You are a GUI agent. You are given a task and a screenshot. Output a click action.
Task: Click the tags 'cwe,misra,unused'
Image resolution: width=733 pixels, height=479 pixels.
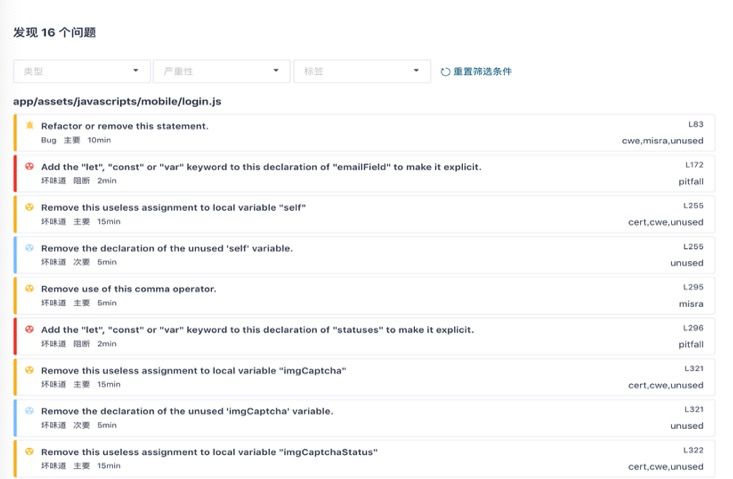click(x=662, y=141)
